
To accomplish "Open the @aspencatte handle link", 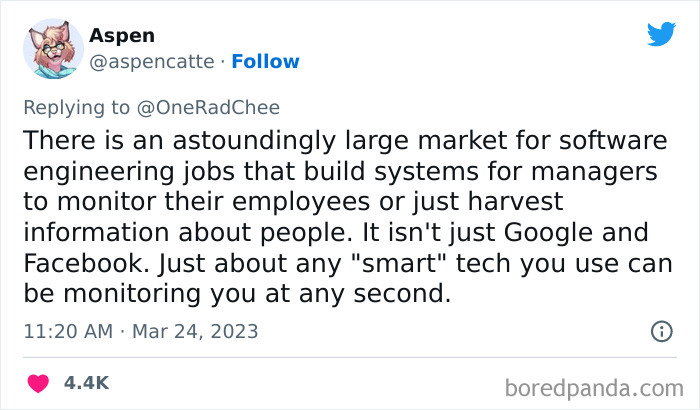I will tap(152, 62).
